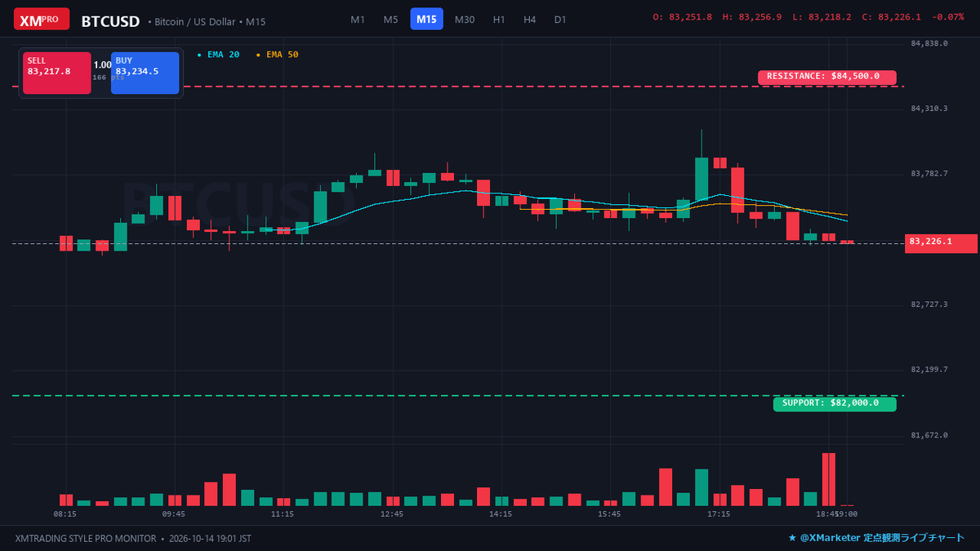
Task: Click the XM PRO logo
Action: pos(41,19)
